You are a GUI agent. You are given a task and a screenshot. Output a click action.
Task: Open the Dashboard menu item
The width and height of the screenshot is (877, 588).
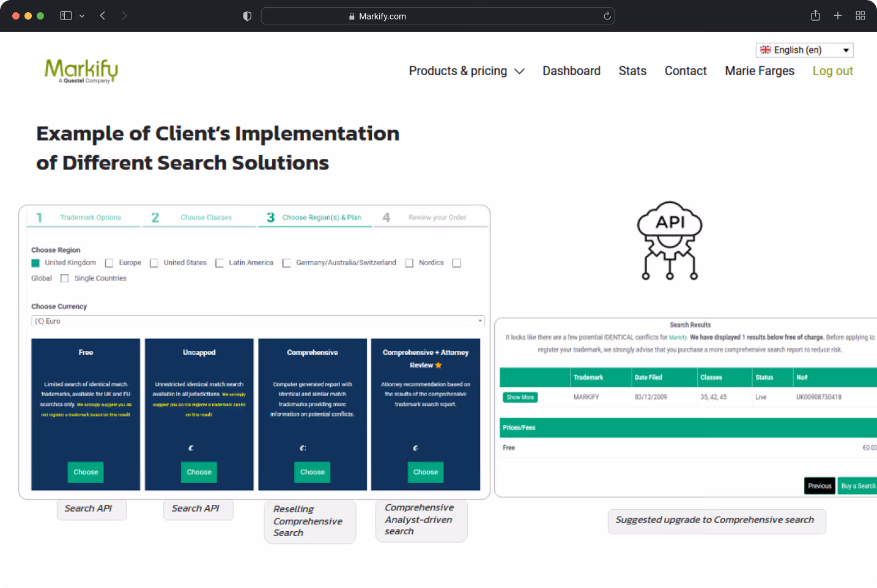pos(571,71)
